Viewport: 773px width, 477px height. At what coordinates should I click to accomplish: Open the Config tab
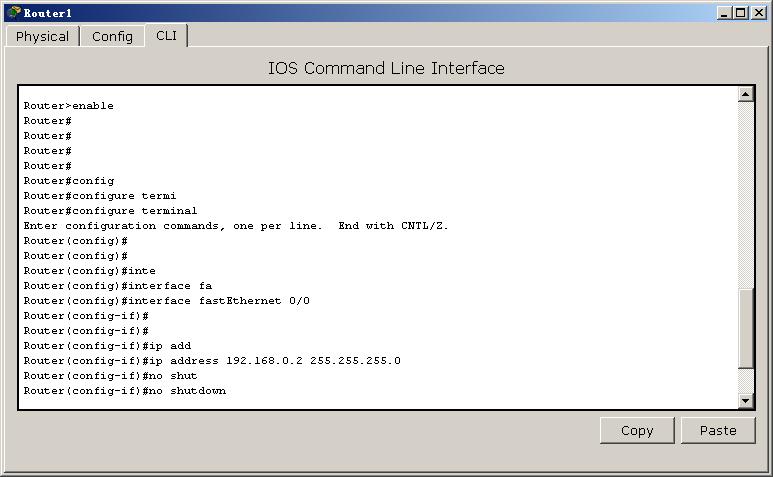point(112,36)
